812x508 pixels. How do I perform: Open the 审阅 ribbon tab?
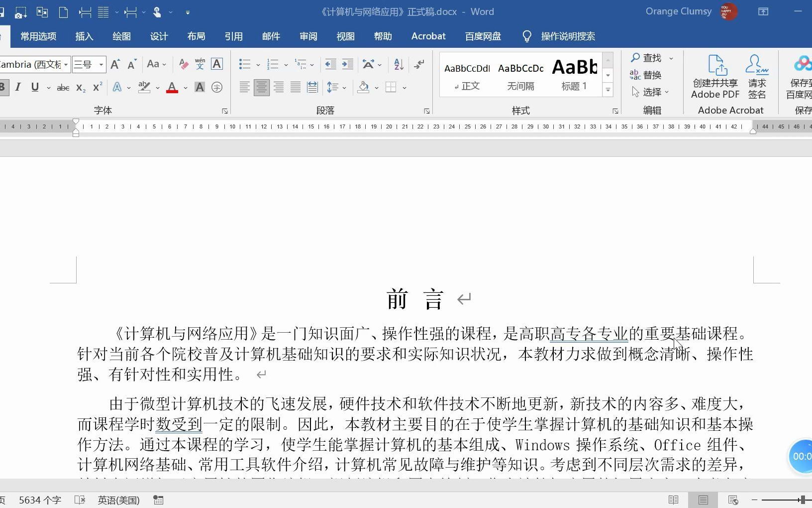(307, 36)
